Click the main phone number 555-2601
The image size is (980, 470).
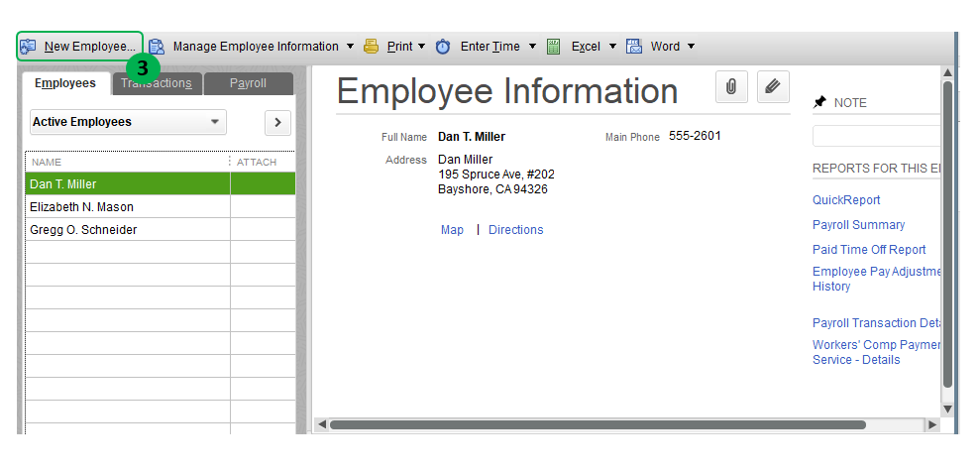tap(695, 136)
